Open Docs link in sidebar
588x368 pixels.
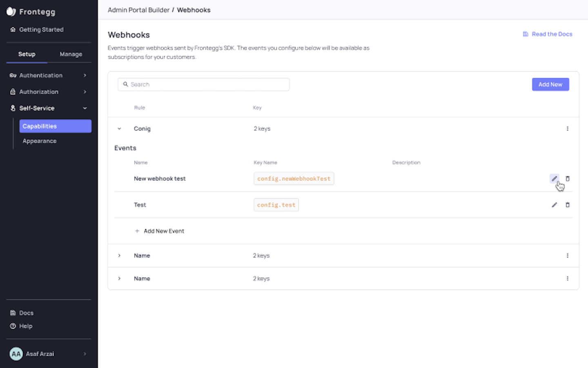(x=27, y=313)
